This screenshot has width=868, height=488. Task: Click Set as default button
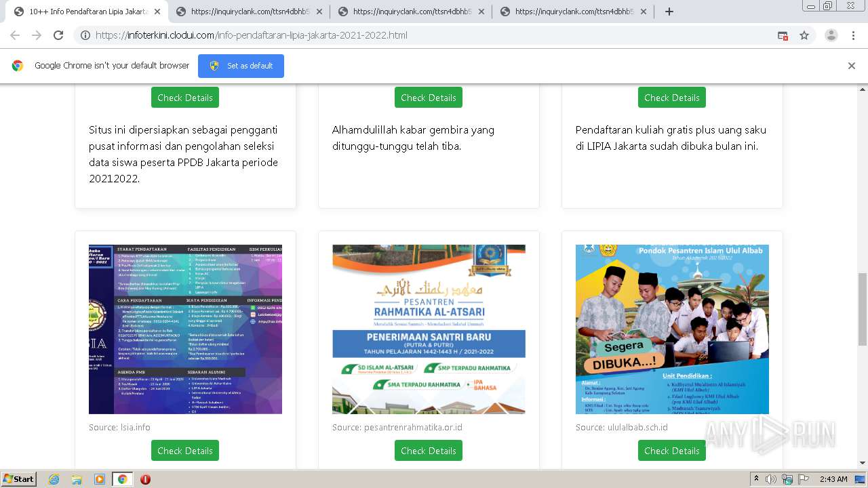tap(241, 66)
